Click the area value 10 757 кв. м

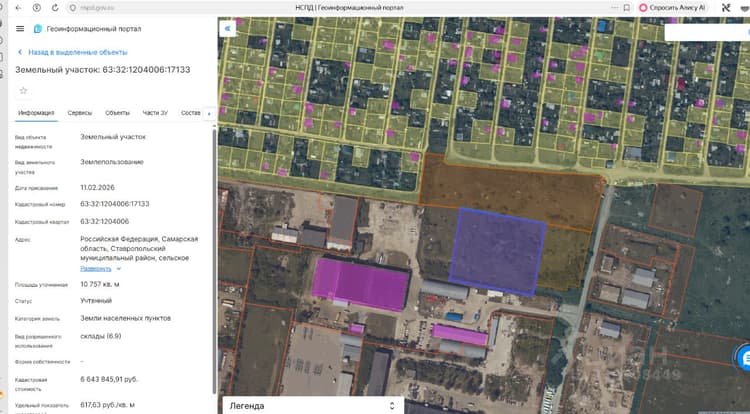[99, 284]
